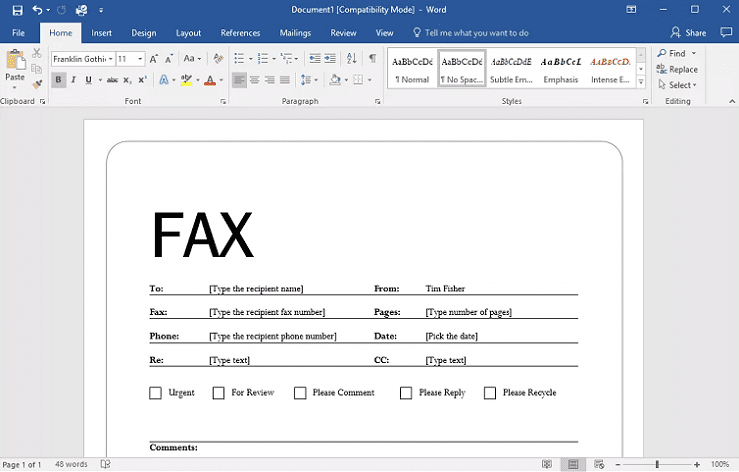Screen dimensions: 739x472
Task: Switch to the References tab
Action: pos(240,33)
